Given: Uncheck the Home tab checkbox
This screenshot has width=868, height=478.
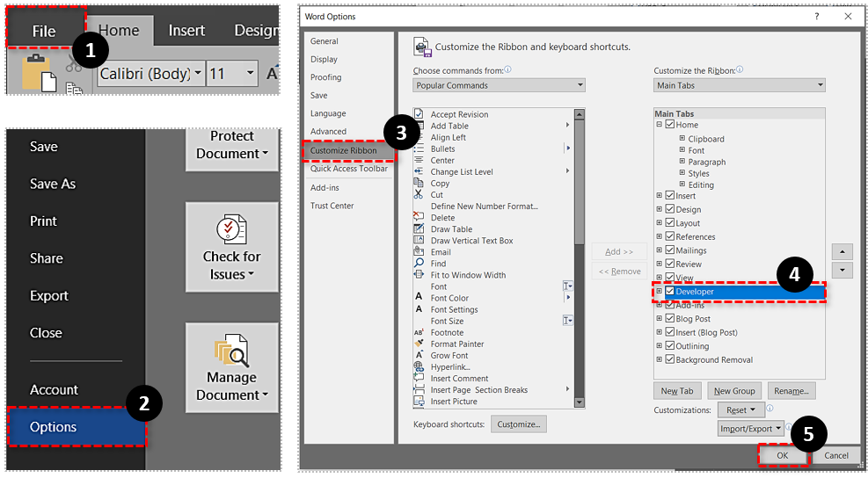Looking at the screenshot, I should click(x=670, y=125).
